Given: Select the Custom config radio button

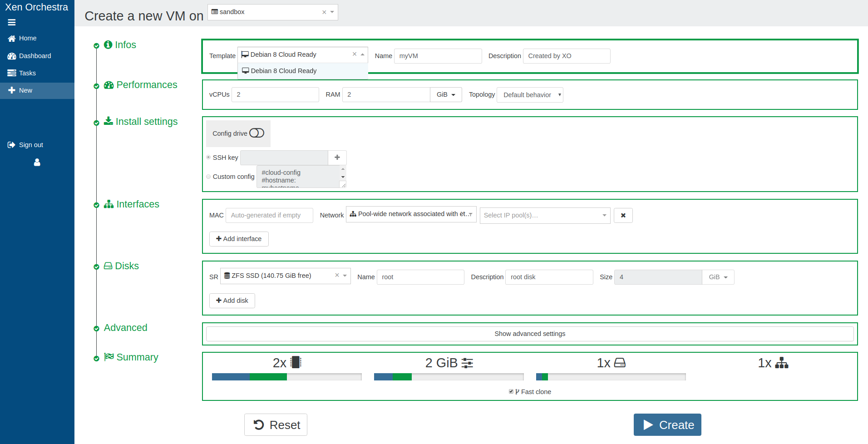Looking at the screenshot, I should click(209, 177).
